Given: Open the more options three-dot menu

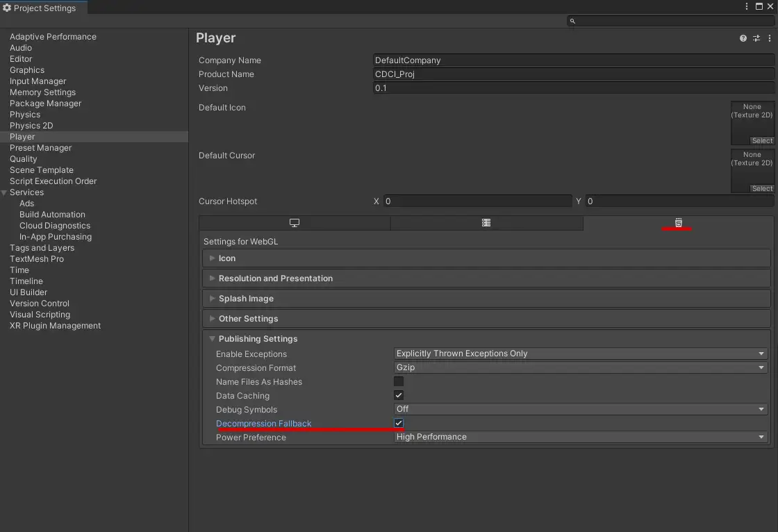Looking at the screenshot, I should (770, 38).
